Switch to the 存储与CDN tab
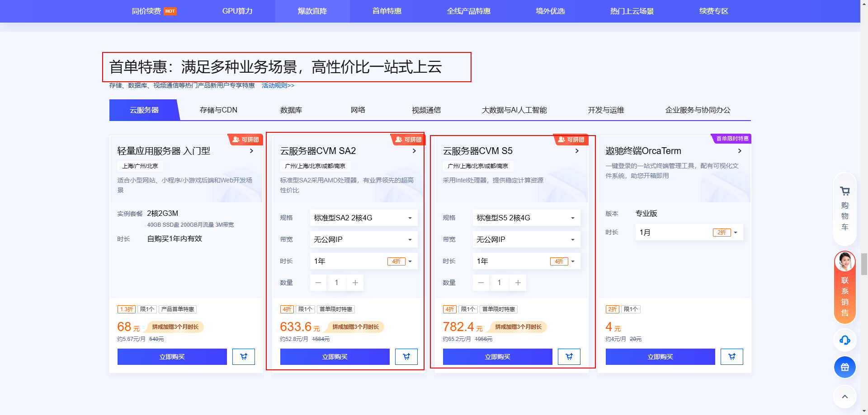Screen dimensions: 868x415 pyautogui.click(x=218, y=110)
